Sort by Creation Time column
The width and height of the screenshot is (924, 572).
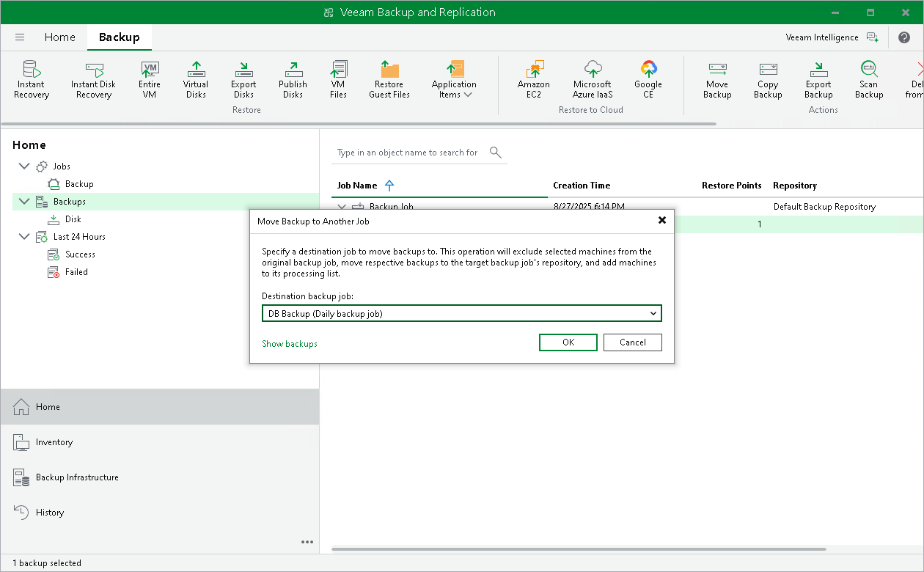coord(582,186)
